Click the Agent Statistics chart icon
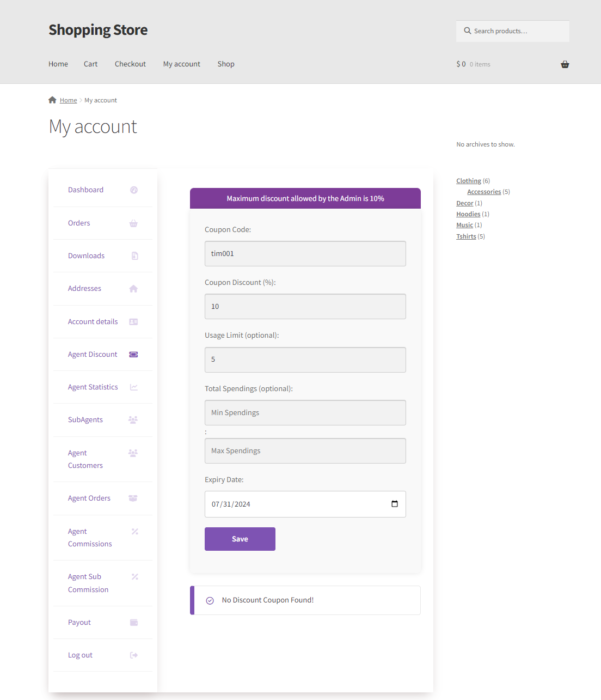The height and width of the screenshot is (700, 601). click(134, 387)
